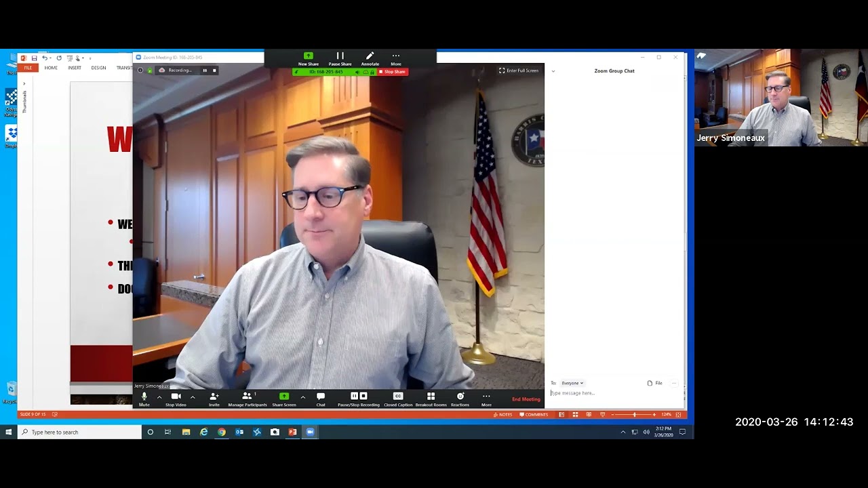Select the Annotate pencil tool
The height and width of the screenshot is (488, 868).
pos(370,59)
